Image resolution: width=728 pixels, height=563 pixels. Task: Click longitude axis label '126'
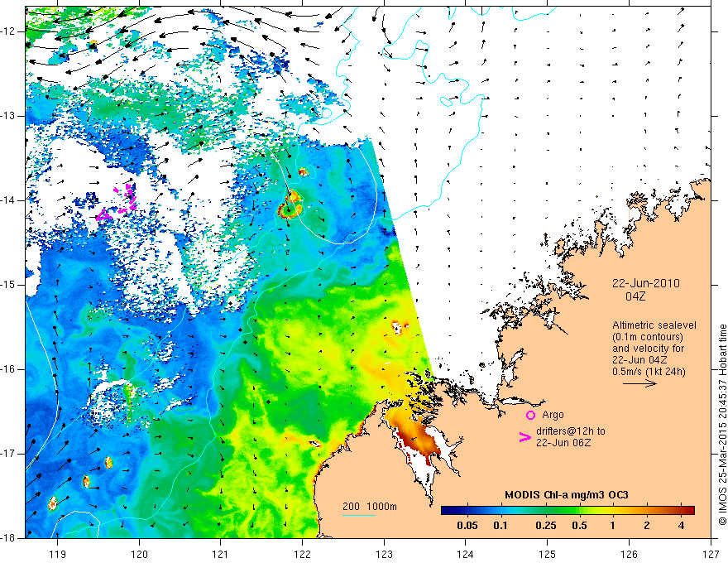[629, 554]
